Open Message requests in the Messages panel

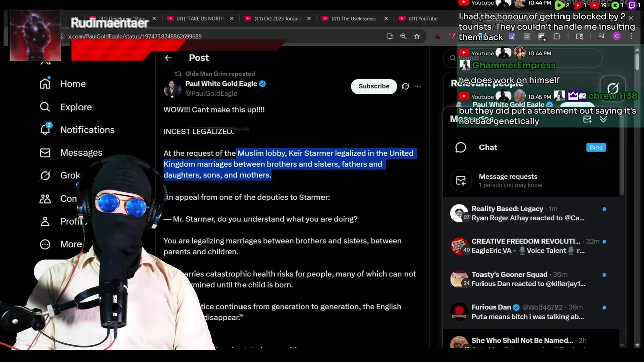[531, 181]
